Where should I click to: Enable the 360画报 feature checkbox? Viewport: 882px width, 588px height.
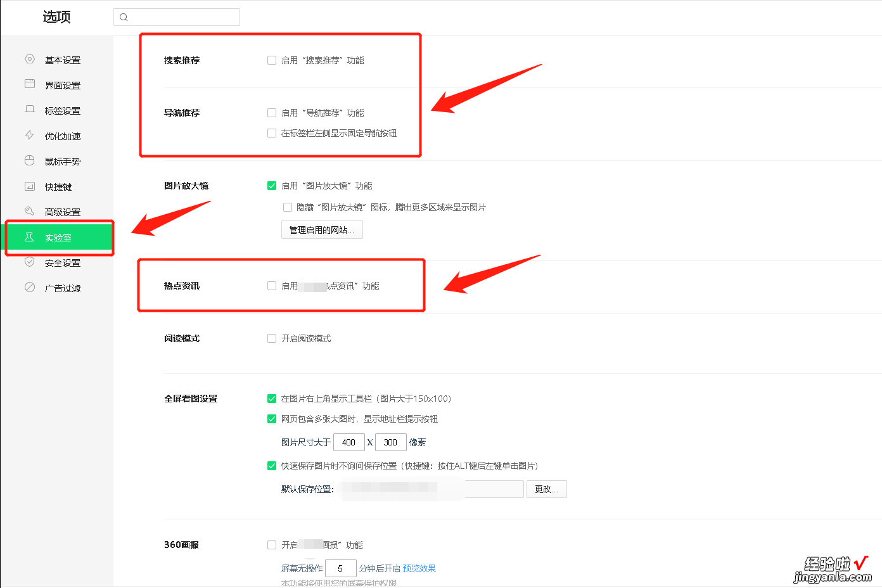pyautogui.click(x=272, y=545)
